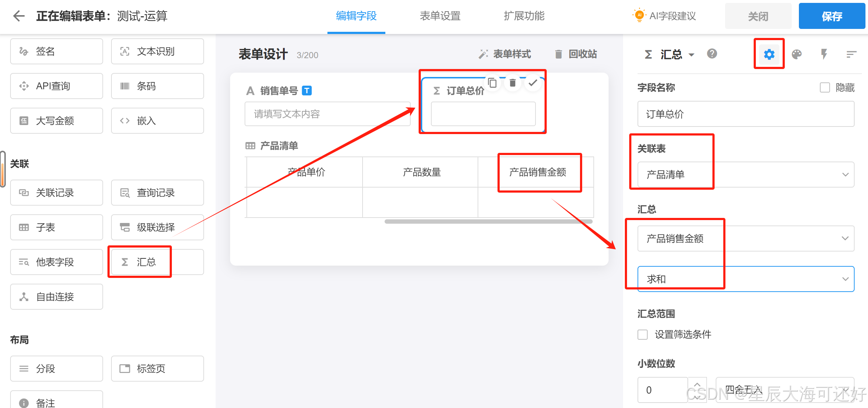
Task: Switch to the 表单设置 tab
Action: coord(440,16)
